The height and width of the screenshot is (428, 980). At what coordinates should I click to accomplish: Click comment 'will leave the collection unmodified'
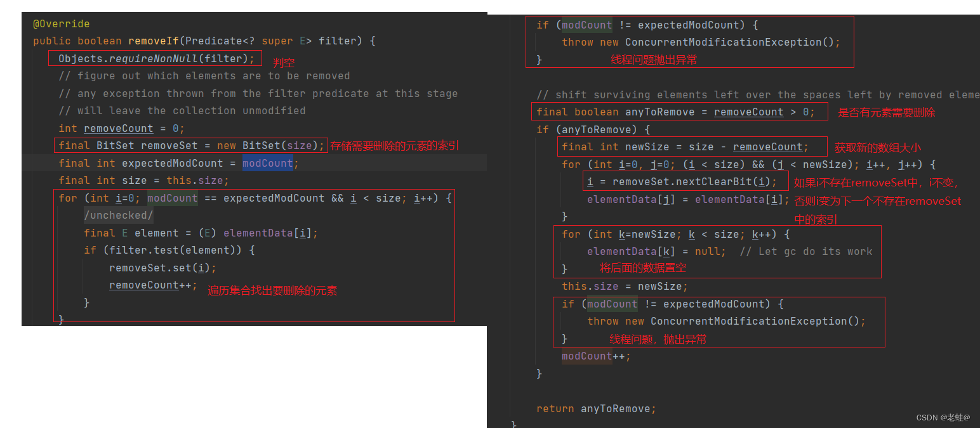coord(182,111)
